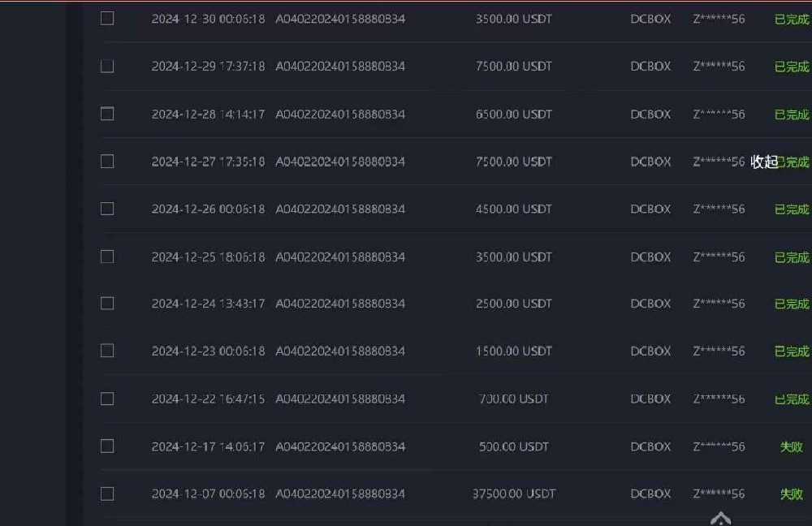Click the 收起 collapse label
This screenshot has width=812, height=526.
click(x=764, y=162)
